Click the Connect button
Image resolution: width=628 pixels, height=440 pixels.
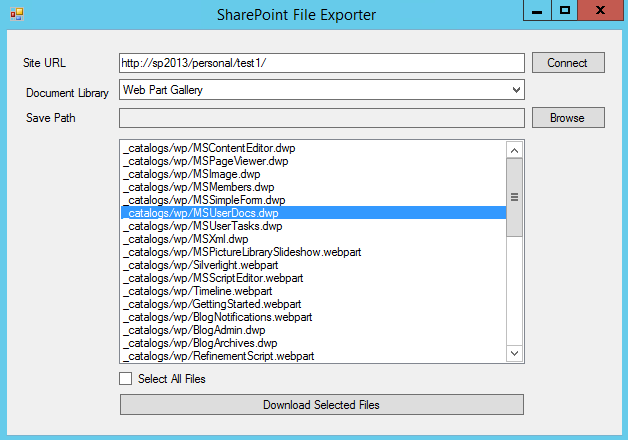click(x=567, y=63)
